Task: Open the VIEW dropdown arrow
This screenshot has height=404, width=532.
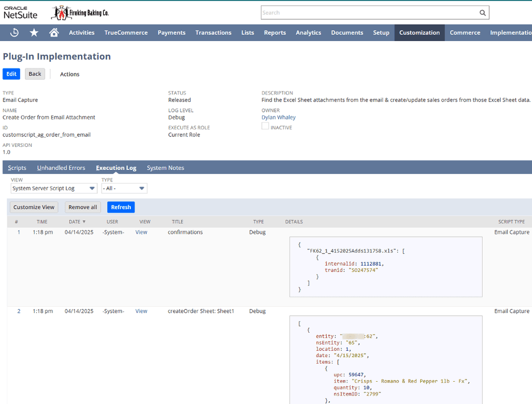Action: pos(92,188)
